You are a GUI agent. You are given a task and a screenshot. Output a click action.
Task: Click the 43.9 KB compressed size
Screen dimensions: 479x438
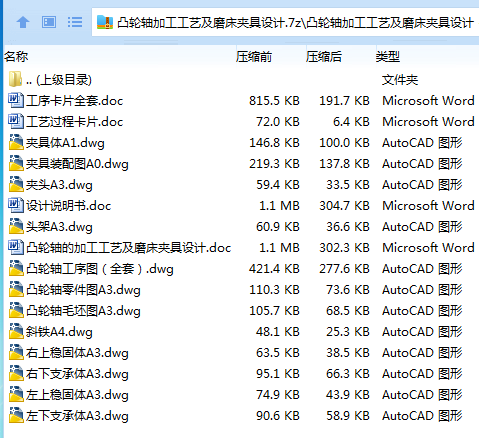point(348,395)
